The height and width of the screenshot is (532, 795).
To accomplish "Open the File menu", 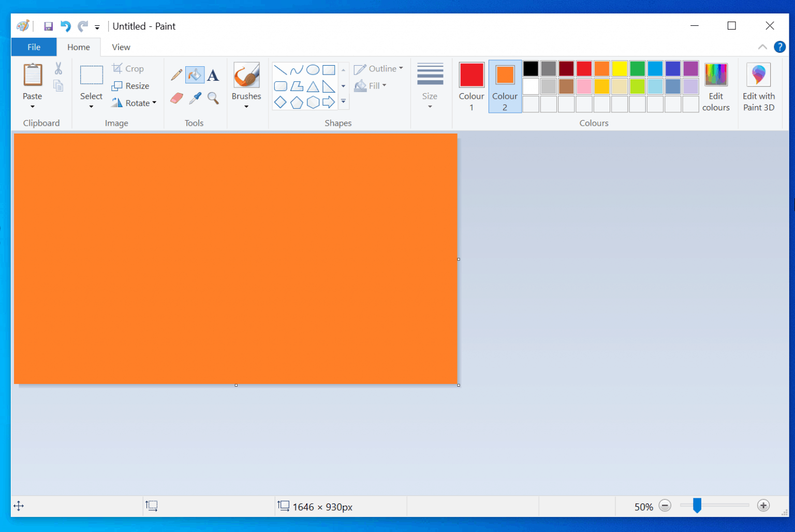I will tap(33, 47).
